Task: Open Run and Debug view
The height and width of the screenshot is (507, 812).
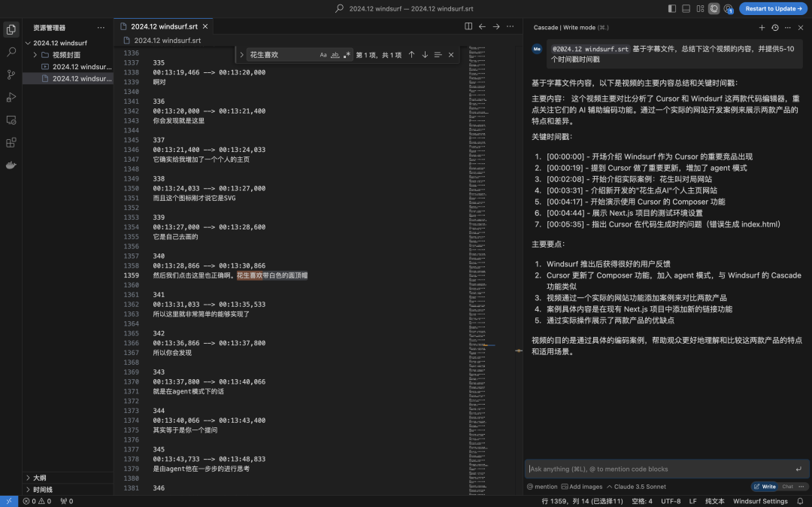Action: tap(11, 97)
